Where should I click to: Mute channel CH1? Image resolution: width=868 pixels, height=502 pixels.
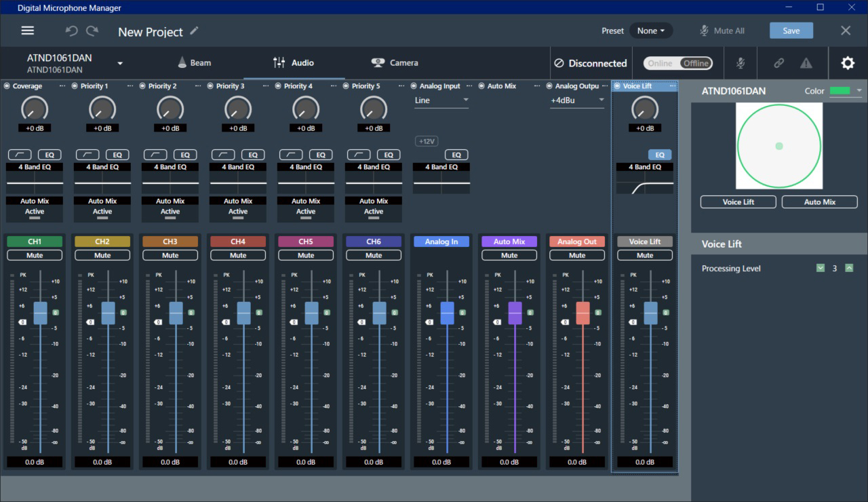(x=35, y=256)
